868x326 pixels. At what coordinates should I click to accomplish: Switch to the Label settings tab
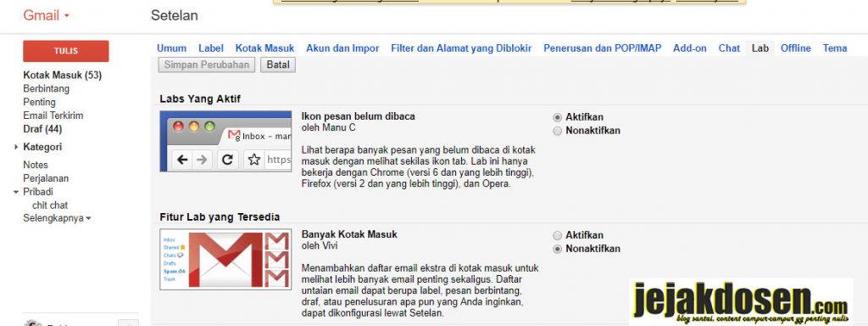[x=211, y=48]
